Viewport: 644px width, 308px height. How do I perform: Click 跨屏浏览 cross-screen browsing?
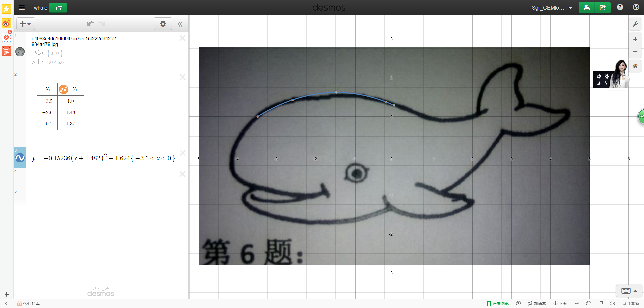pos(498,303)
